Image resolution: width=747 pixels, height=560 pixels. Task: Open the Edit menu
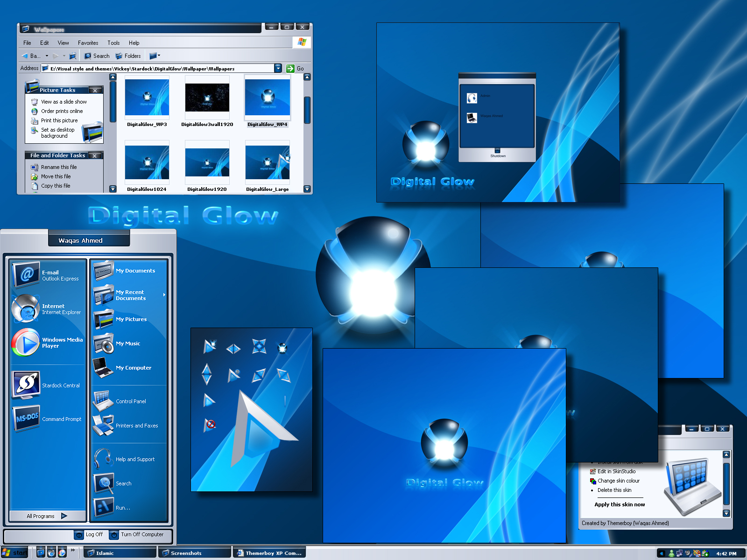coord(44,43)
